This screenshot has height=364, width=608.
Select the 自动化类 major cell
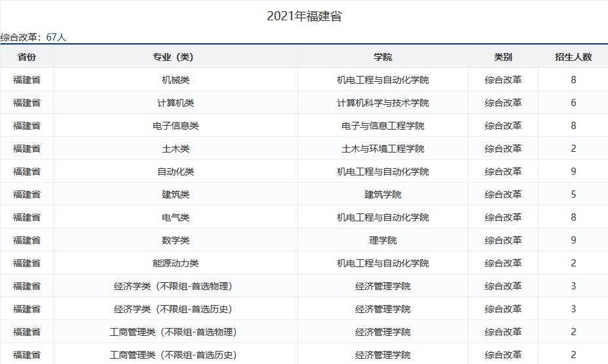(176, 172)
